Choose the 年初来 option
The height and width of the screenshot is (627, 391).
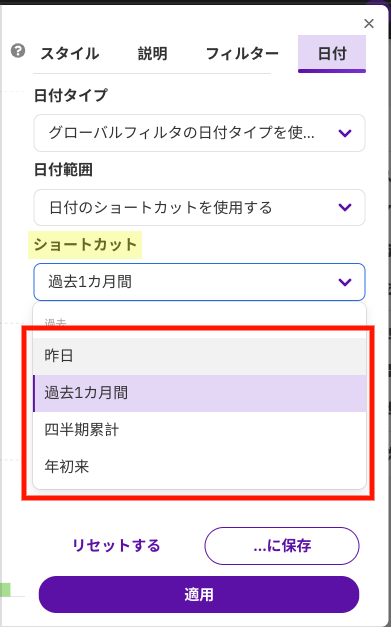[199, 467]
